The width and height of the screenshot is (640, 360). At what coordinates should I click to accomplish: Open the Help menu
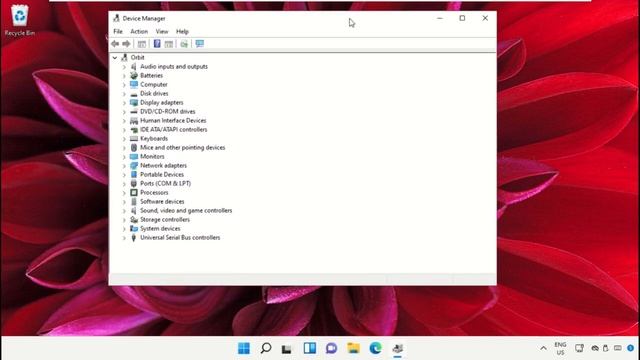182,31
